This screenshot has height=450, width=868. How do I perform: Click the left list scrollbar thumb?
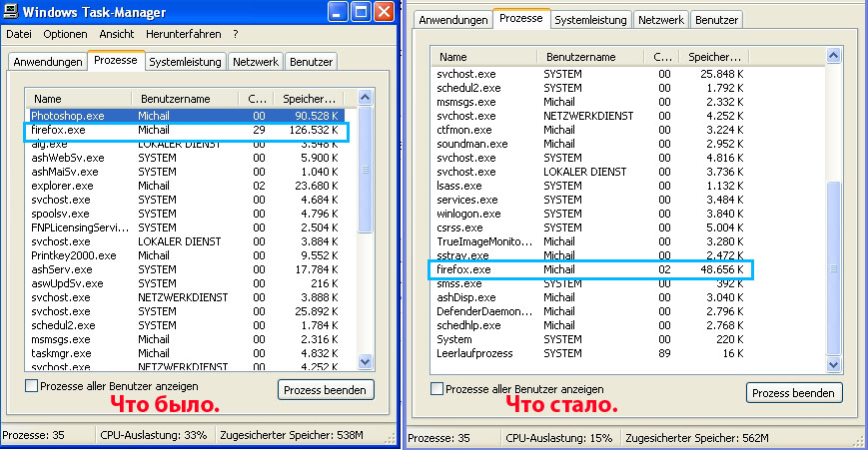(365, 170)
